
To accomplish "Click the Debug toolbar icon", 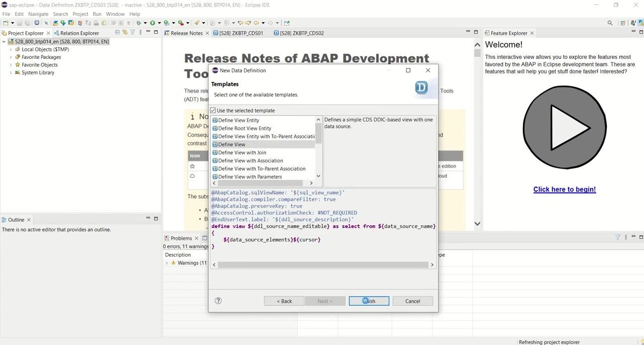I will tap(139, 23).
